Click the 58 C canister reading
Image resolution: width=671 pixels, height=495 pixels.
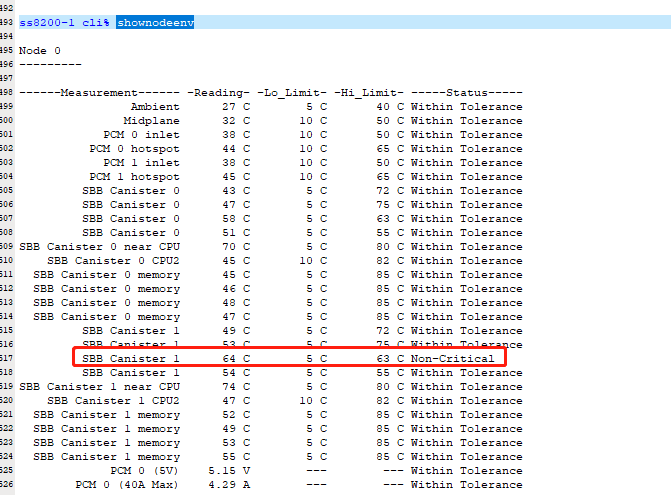(x=236, y=219)
